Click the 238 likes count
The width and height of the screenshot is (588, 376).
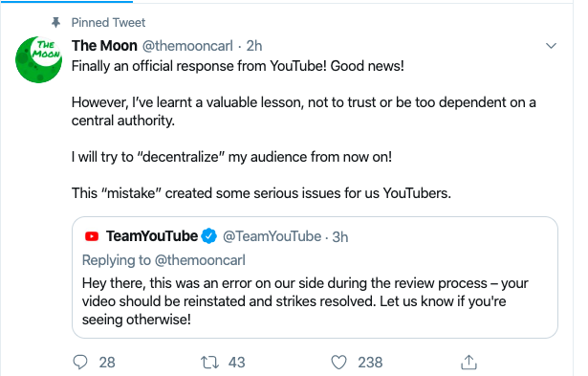pos(370,363)
